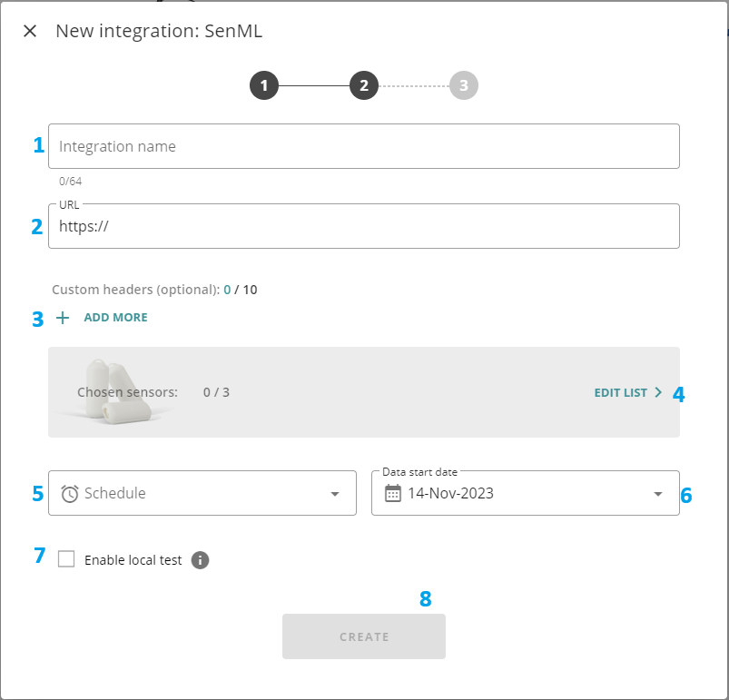
Task: Click the Enable local test label
Action: [x=133, y=560]
